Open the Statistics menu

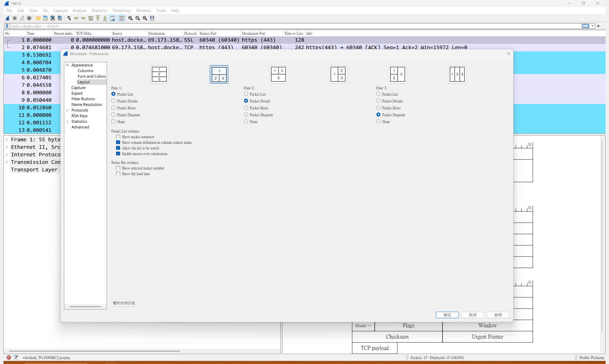coord(99,10)
